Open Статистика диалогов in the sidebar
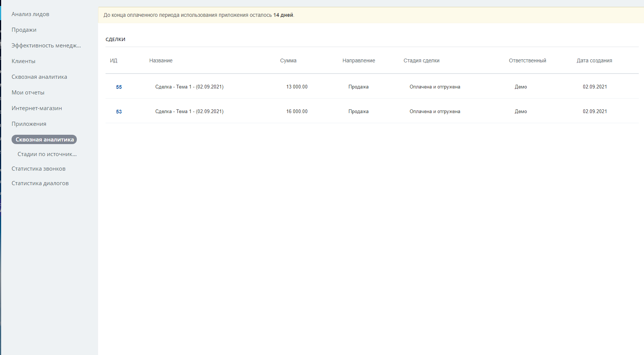Screen dimensions: 644x355 click(x=40, y=183)
